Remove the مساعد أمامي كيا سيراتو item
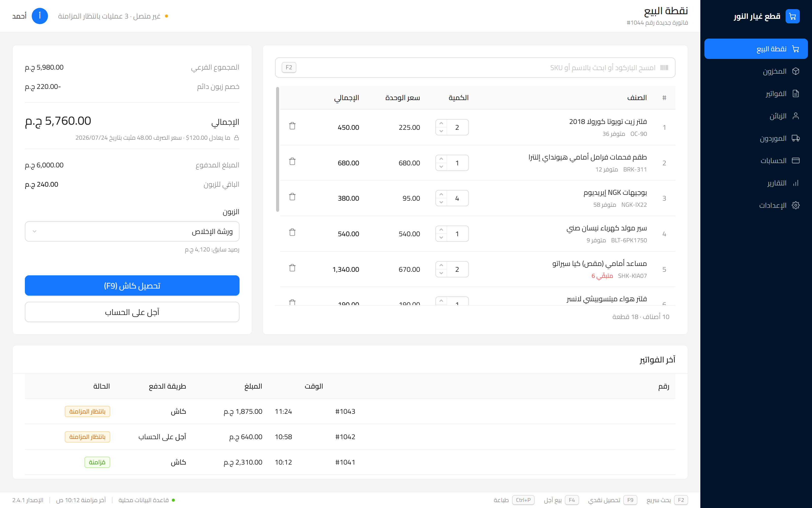 tap(292, 268)
